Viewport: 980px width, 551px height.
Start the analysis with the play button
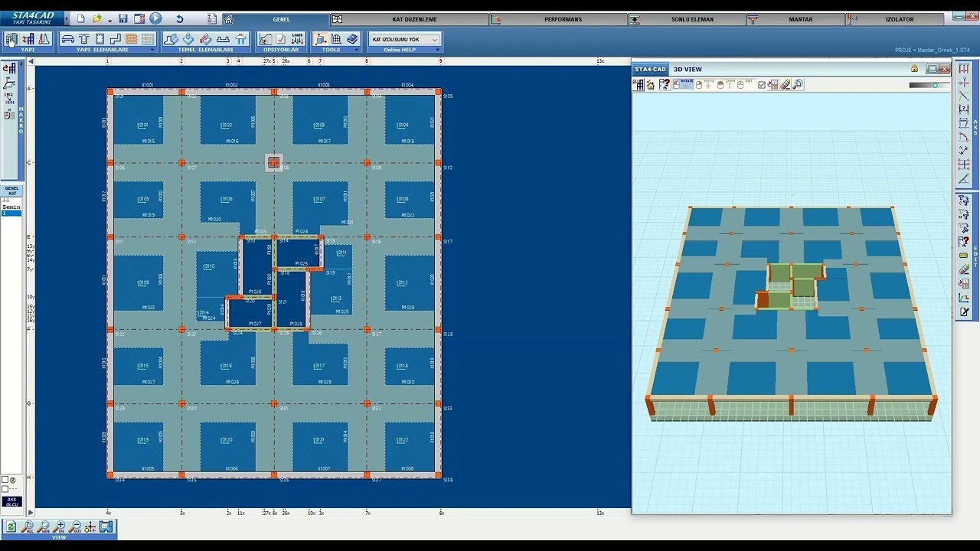point(155,18)
